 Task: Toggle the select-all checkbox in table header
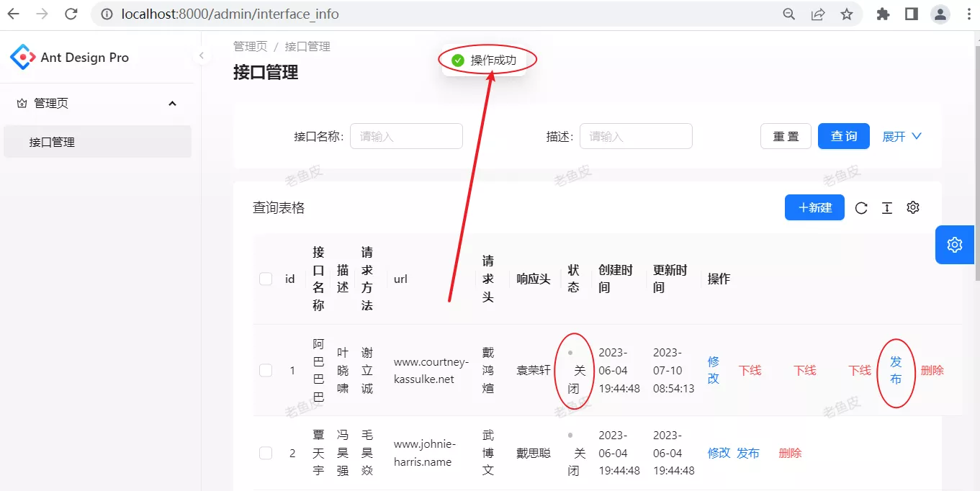pos(266,279)
